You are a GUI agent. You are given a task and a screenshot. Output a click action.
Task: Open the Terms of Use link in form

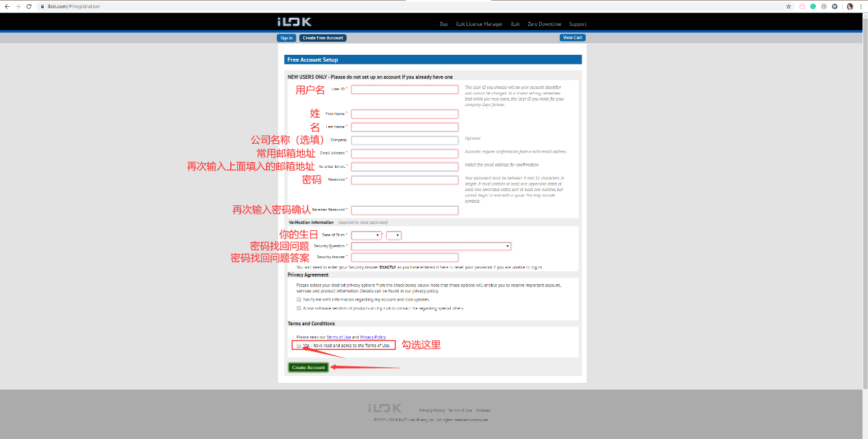point(339,337)
